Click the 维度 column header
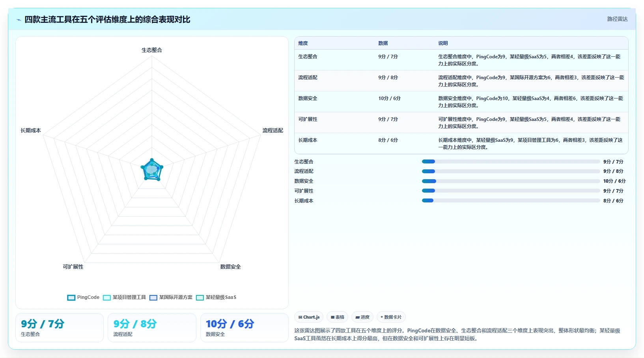Viewport: 644px width, 358px height. pos(303,43)
